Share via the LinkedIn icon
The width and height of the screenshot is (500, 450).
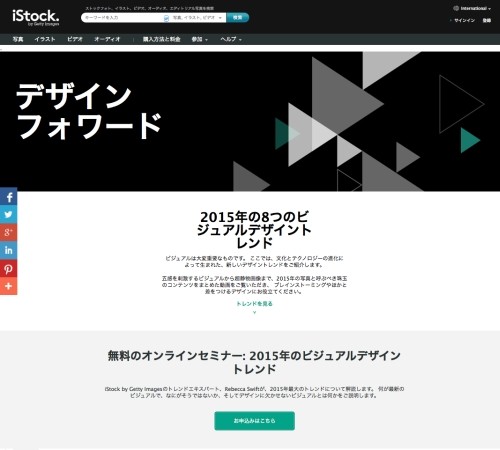tap(8, 250)
